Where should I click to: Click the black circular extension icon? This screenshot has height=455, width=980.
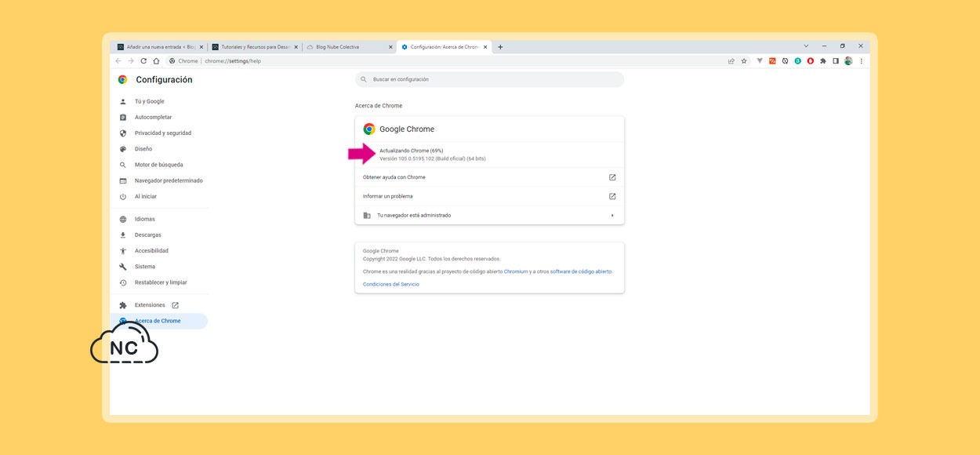(785, 61)
